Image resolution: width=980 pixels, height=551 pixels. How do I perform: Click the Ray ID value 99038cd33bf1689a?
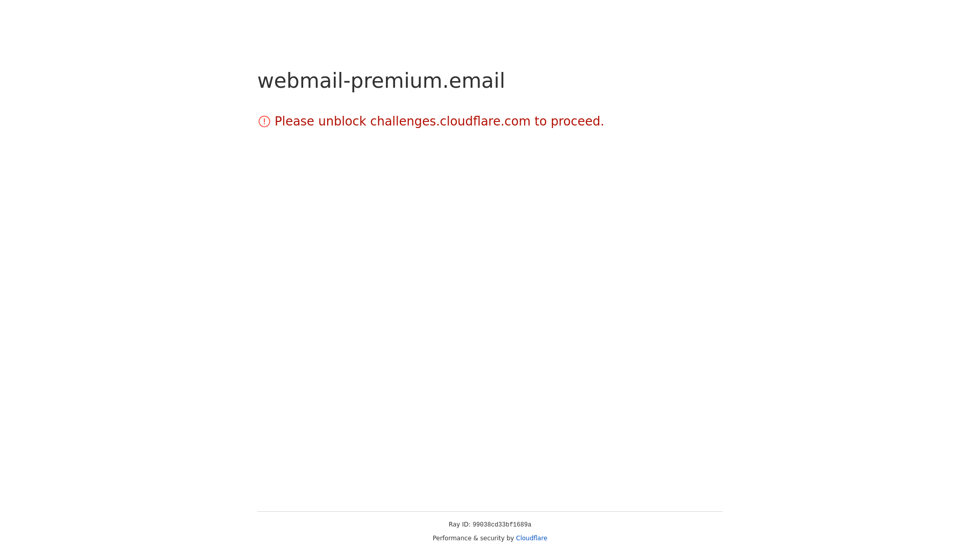click(502, 524)
